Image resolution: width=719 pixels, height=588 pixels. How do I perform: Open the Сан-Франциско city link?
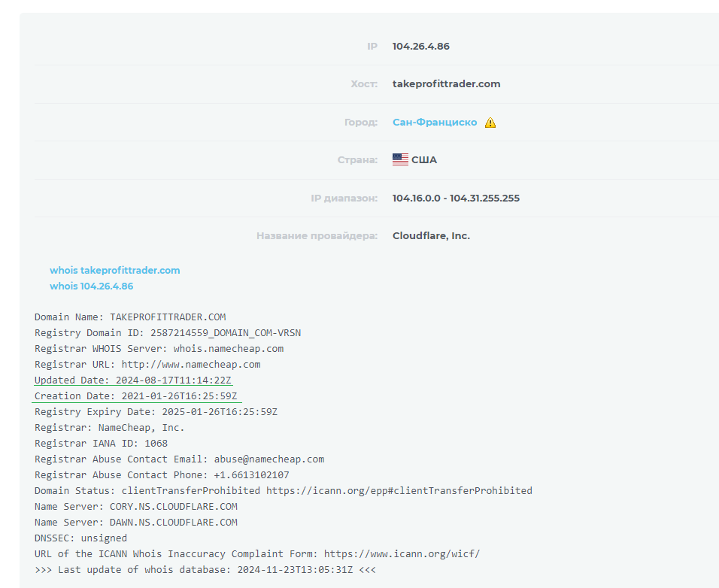pos(435,122)
